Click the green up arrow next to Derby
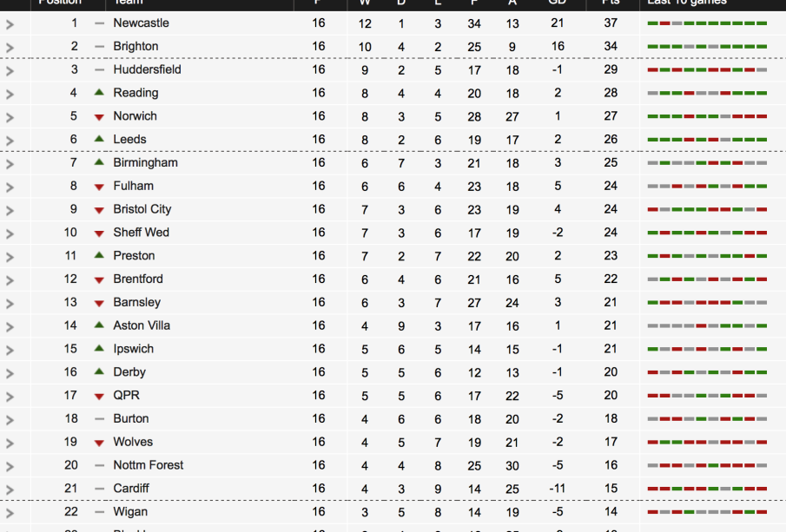Image resolution: width=786 pixels, height=532 pixels. [99, 371]
